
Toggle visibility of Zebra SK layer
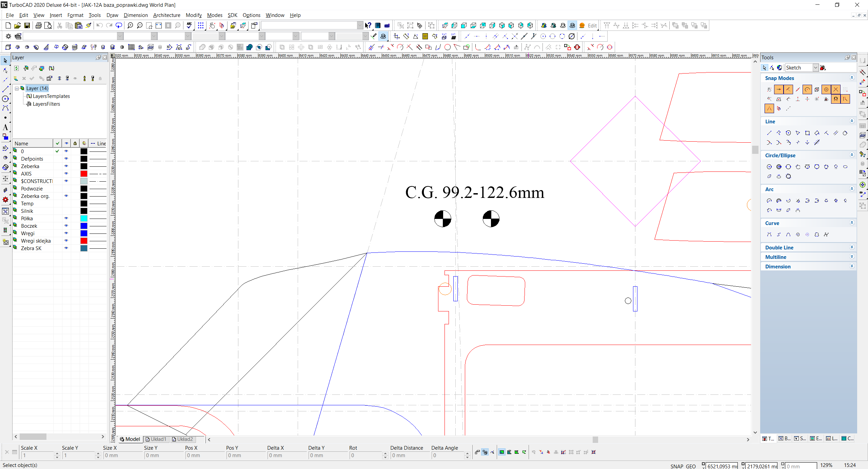66,248
